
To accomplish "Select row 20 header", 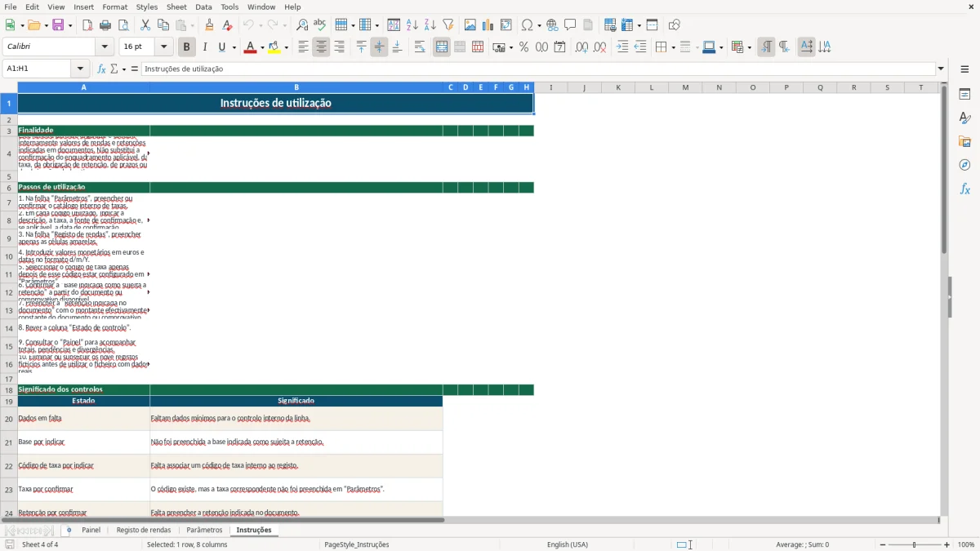I will point(9,419).
